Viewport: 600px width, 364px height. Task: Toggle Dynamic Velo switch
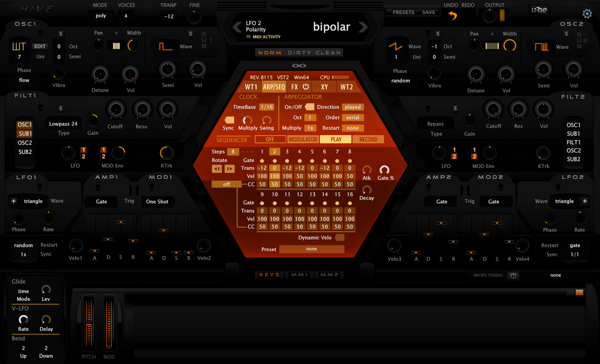click(339, 238)
